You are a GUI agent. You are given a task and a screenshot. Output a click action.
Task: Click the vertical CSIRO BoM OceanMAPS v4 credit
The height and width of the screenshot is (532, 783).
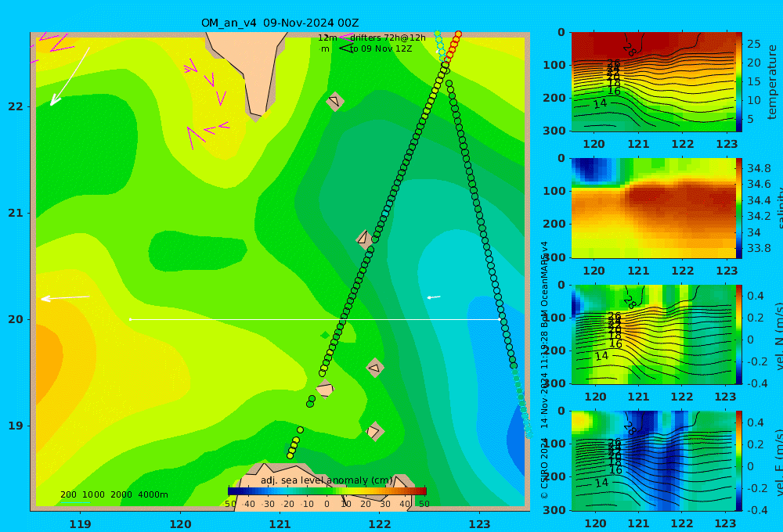point(544,369)
